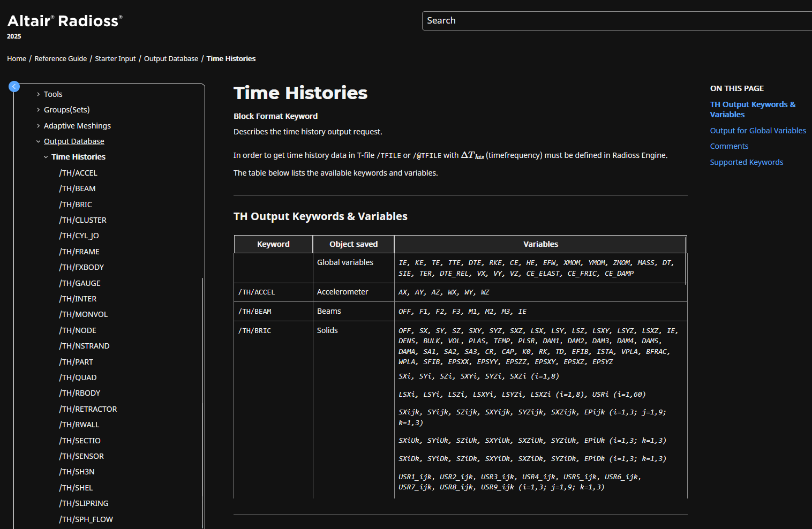
Task: Jump to Output for Global Variables section
Action: coord(758,131)
